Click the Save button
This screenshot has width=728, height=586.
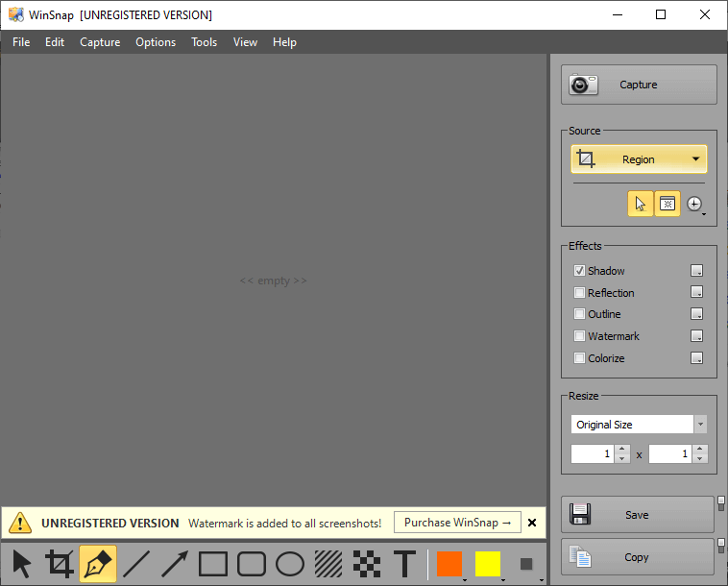[637, 515]
